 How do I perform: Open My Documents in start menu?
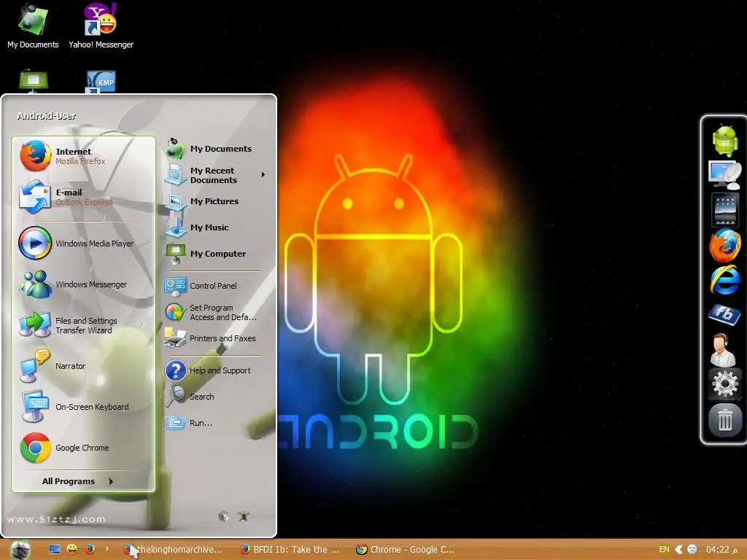(215, 149)
